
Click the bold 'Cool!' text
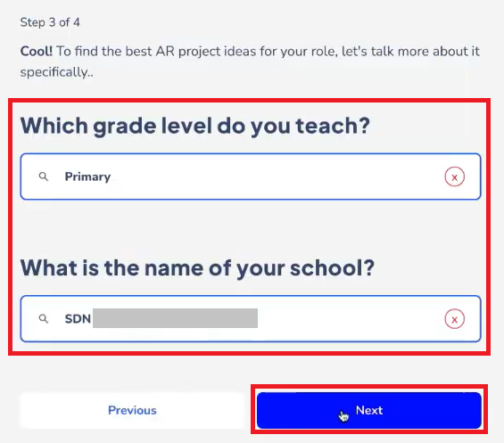pos(37,51)
